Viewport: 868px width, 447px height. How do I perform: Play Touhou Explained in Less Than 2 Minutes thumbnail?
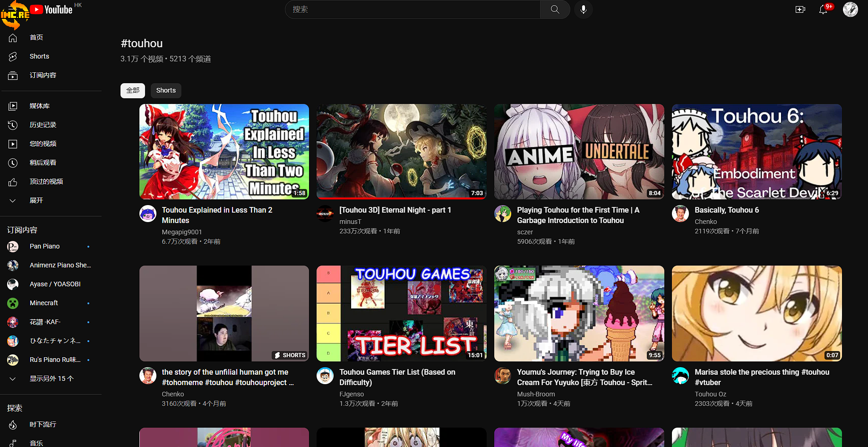(x=224, y=151)
